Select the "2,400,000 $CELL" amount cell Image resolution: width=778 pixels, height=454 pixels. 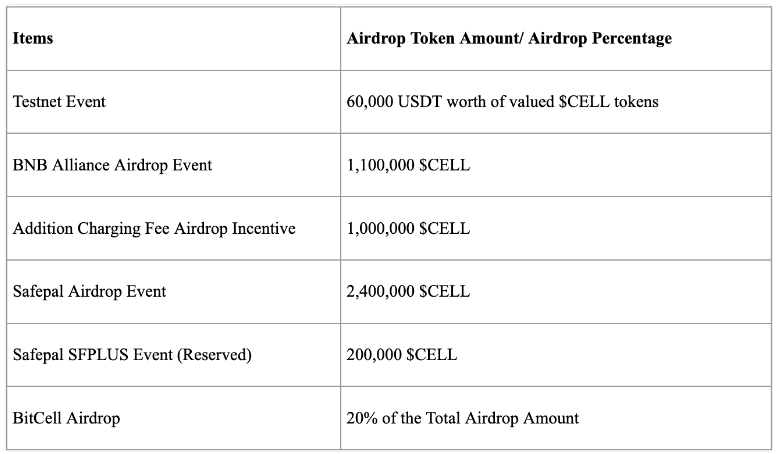(556, 291)
